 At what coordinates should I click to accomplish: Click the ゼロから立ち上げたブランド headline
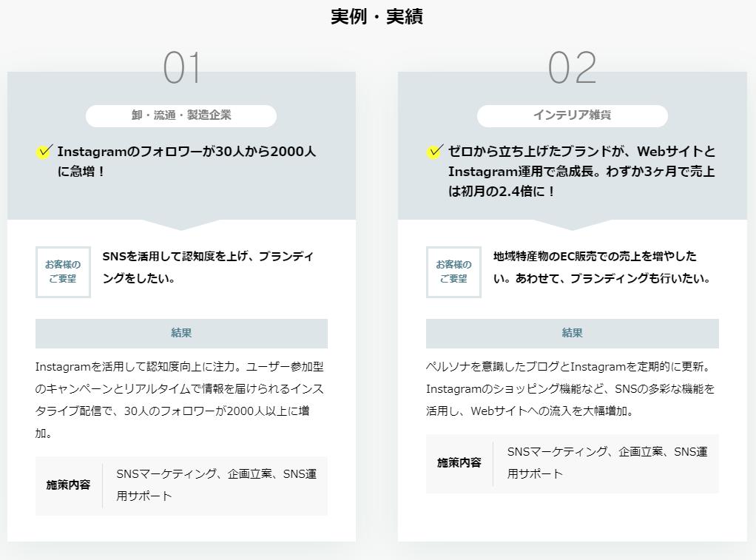(581, 171)
